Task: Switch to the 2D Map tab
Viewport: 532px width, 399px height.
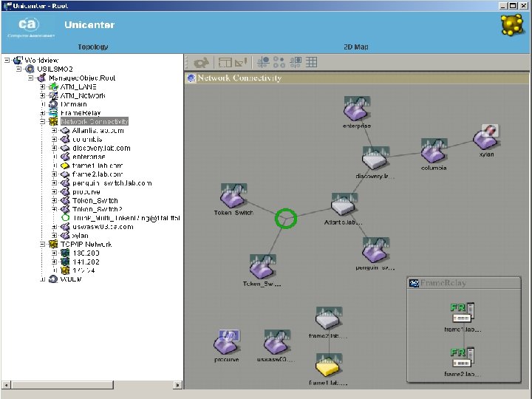Action: [356, 47]
